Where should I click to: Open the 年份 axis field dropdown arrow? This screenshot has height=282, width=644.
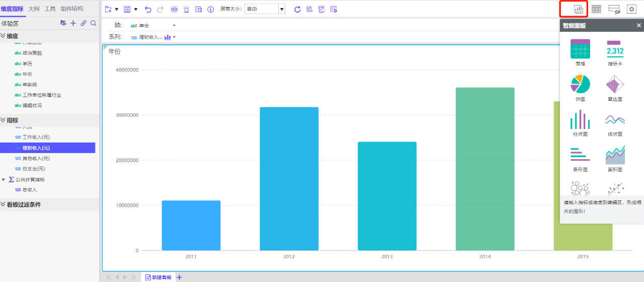(174, 25)
